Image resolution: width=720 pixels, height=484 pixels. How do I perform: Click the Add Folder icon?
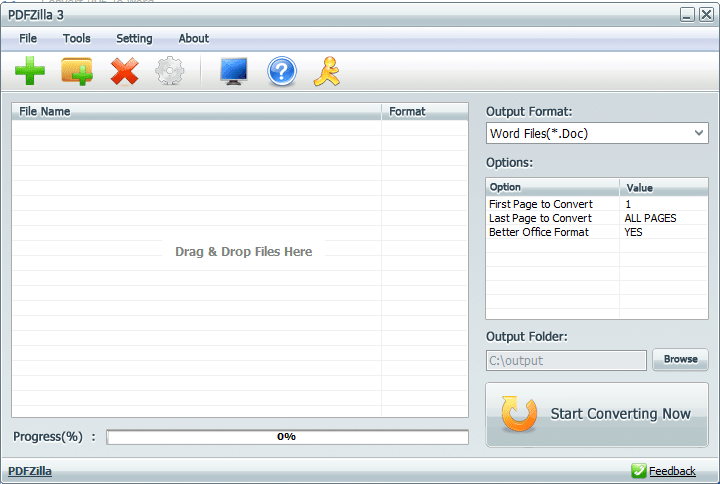(x=77, y=71)
